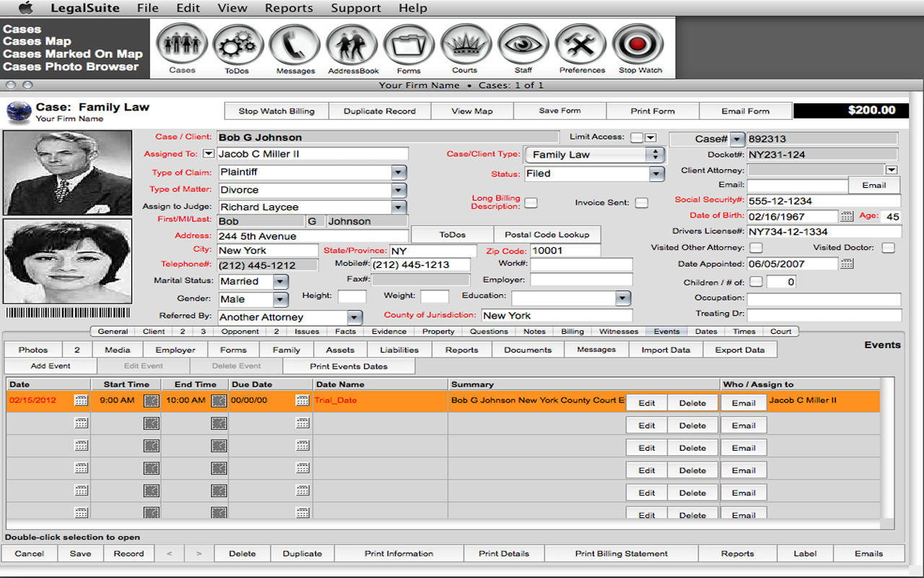The image size is (924, 578).
Task: Open the Education dropdown
Action: (622, 298)
